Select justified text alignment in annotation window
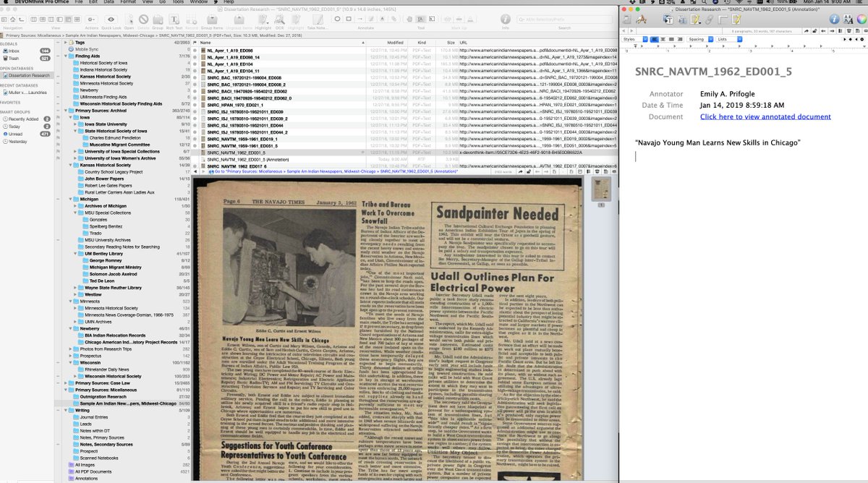Image resolution: width=868 pixels, height=483 pixels. click(672, 39)
